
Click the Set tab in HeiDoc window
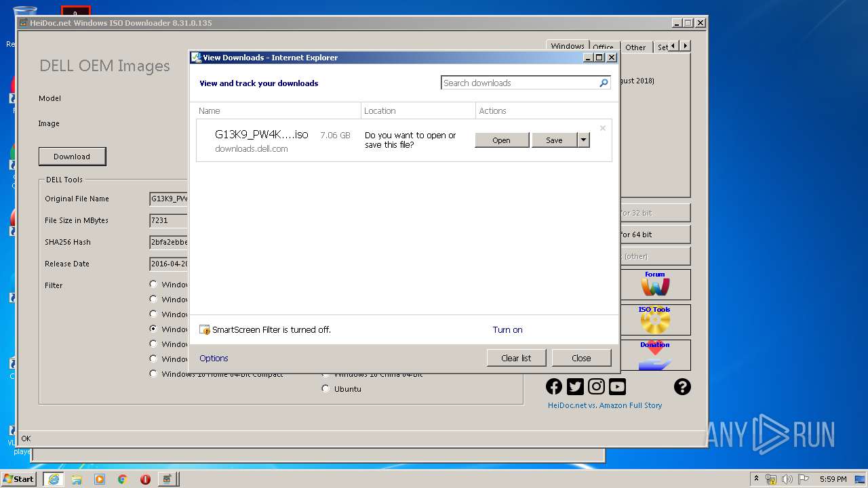pos(662,47)
